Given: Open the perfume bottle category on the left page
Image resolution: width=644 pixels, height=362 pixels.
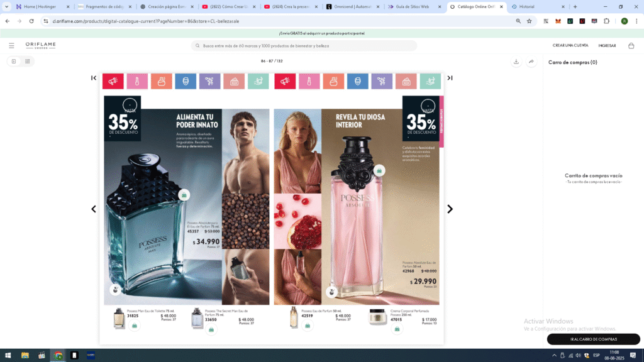Looking at the screenshot, I should (x=162, y=81).
